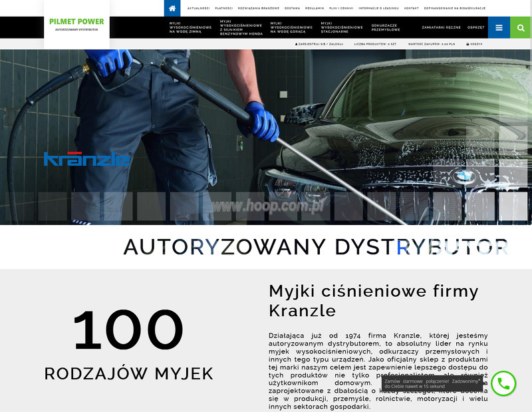Open the green search magnifier button
This screenshot has height=412, width=532.
pyautogui.click(x=521, y=27)
